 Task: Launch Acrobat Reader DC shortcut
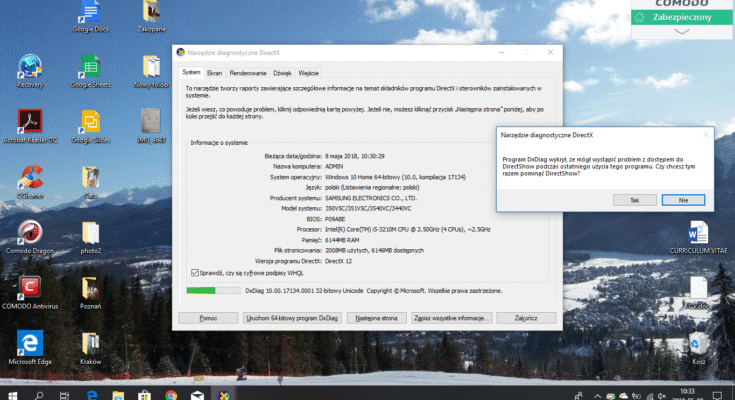click(x=30, y=126)
